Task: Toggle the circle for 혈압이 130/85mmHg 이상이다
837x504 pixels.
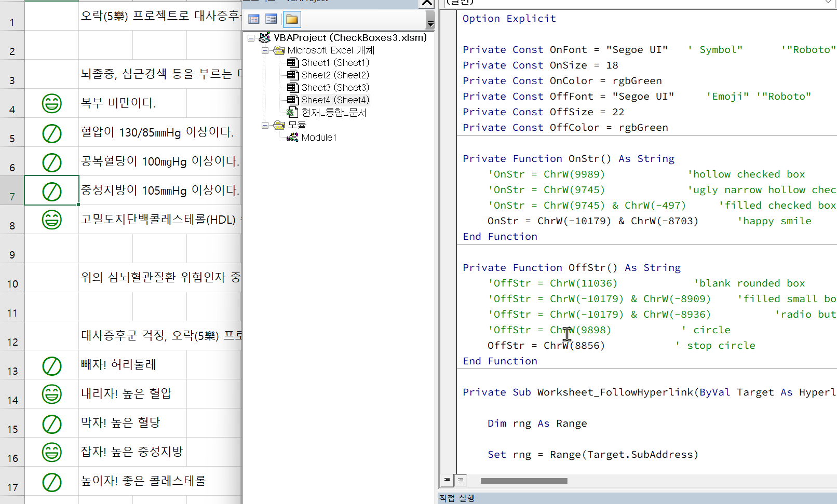Action: click(x=51, y=133)
